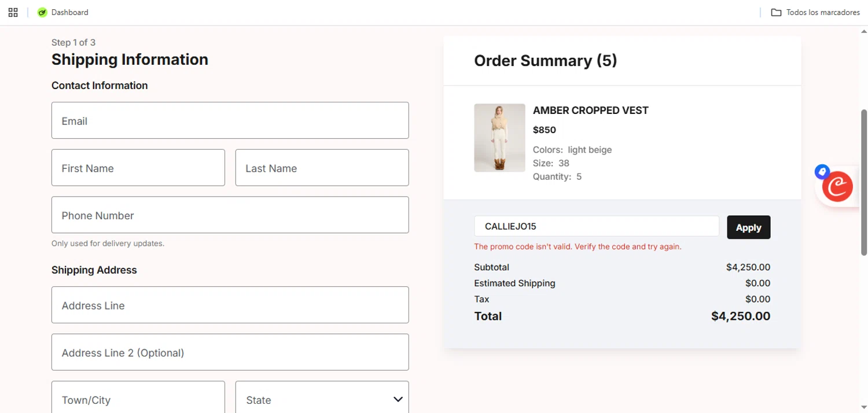The height and width of the screenshot is (413, 868).
Task: Click the red floating coupon extension icon
Action: [837, 187]
